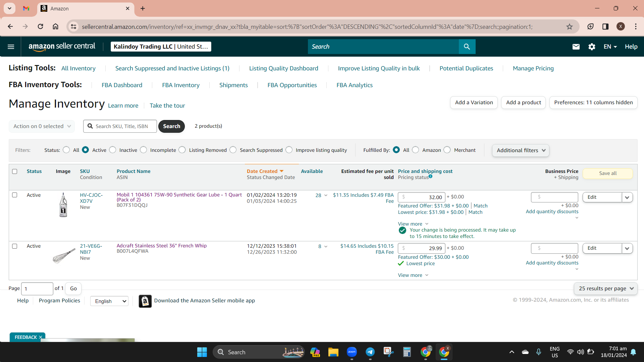
Task: Edit the 32.00 price field for Mobil 1
Action: click(x=422, y=197)
